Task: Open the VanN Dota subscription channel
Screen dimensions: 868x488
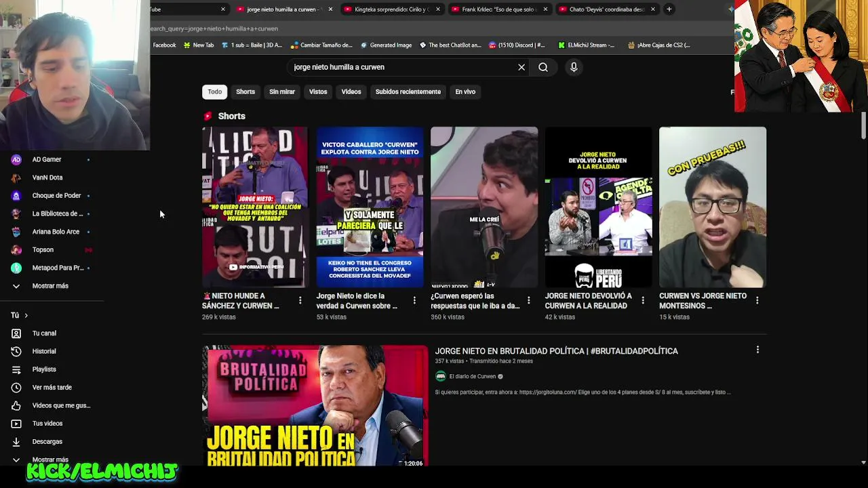Action: tap(47, 178)
